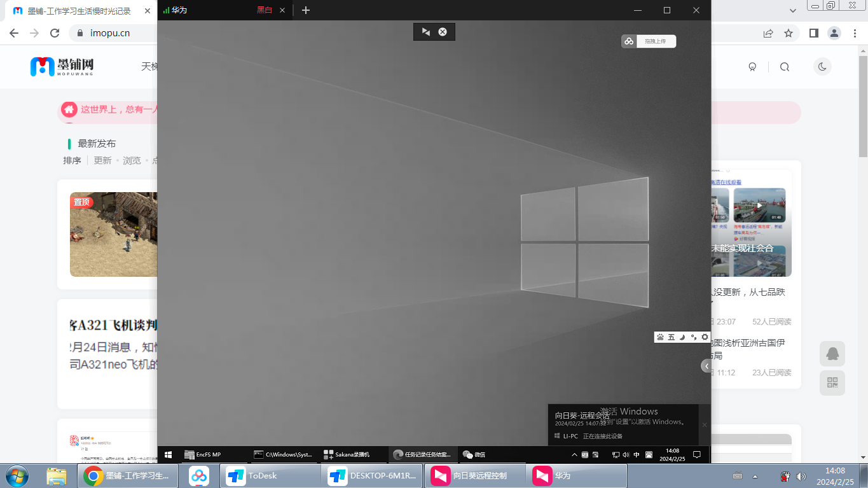Open the Chrome profile avatar

[x=835, y=33]
